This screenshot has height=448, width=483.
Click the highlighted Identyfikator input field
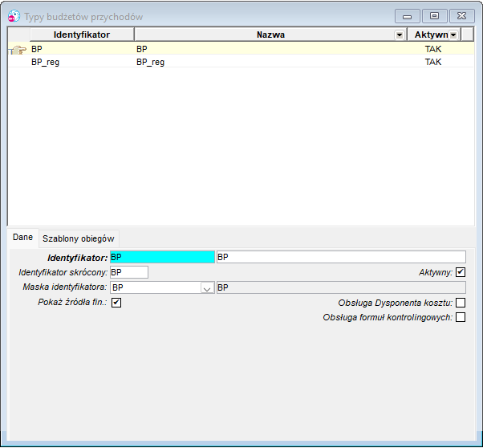point(162,257)
